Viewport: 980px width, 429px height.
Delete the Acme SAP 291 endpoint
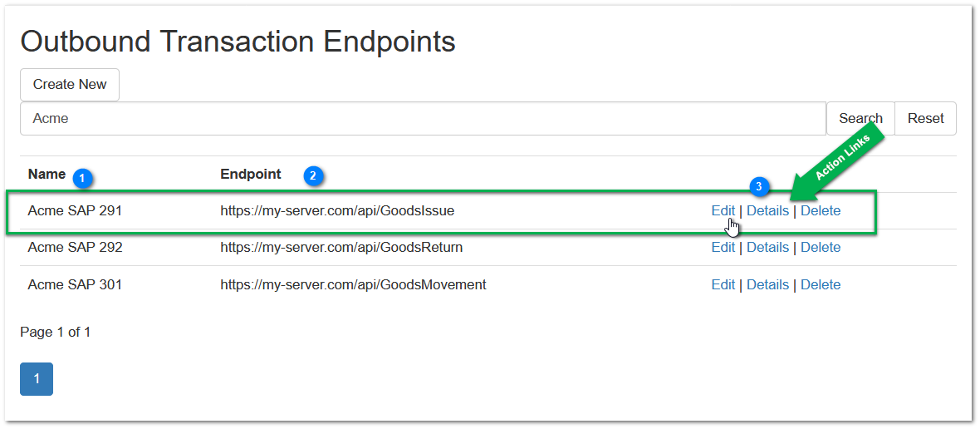pos(821,211)
